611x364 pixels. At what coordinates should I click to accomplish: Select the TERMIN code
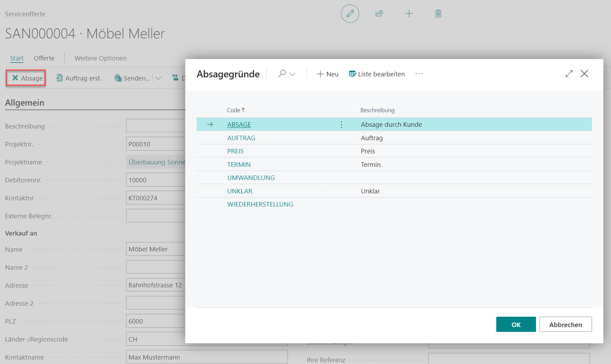[239, 164]
